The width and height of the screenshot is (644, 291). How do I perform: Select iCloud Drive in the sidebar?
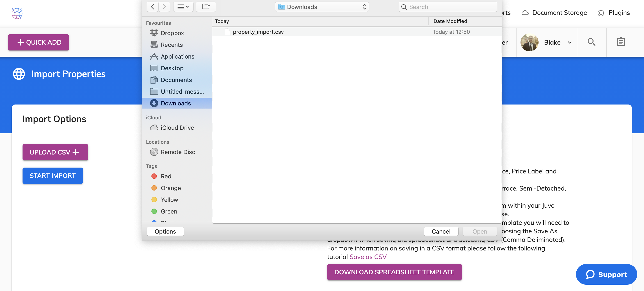177,128
